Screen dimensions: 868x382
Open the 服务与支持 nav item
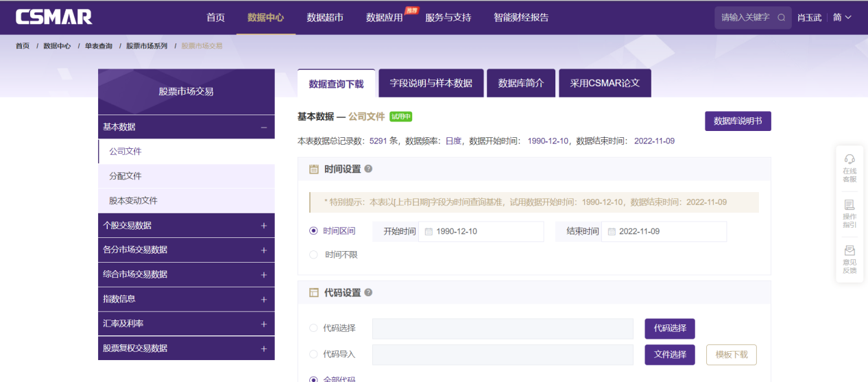pyautogui.click(x=448, y=18)
